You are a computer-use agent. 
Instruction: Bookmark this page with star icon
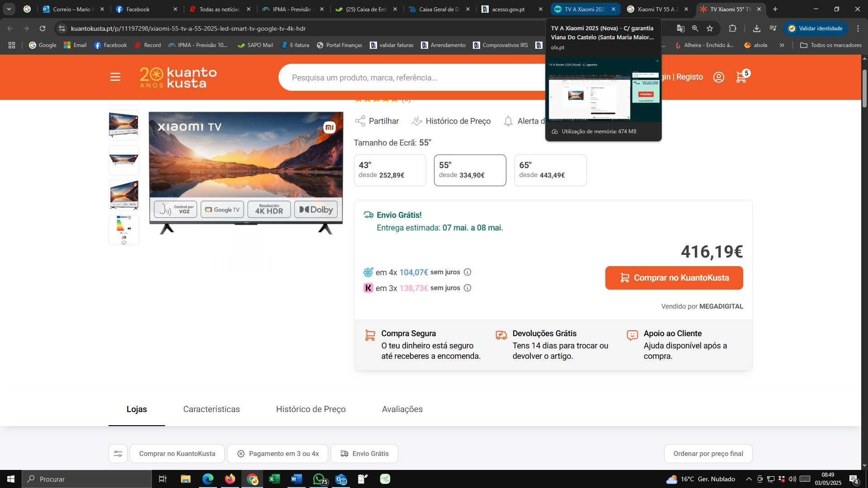pyautogui.click(x=710, y=28)
